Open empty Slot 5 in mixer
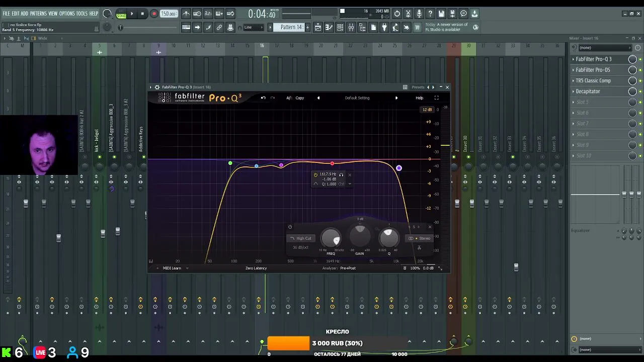This screenshot has width=644, height=362. (599, 102)
